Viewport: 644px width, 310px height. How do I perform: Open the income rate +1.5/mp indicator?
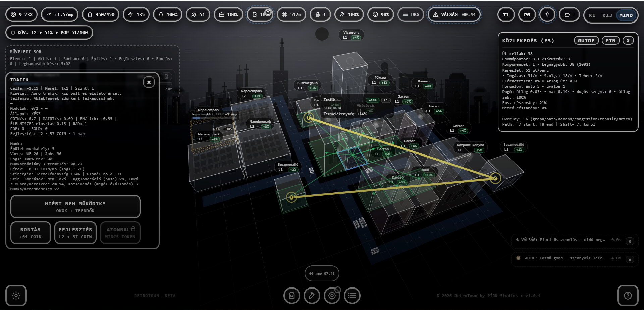tap(60, 14)
